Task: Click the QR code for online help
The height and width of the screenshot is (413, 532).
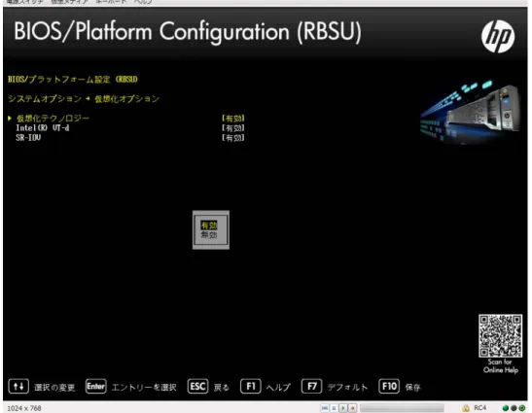Action: [501, 335]
